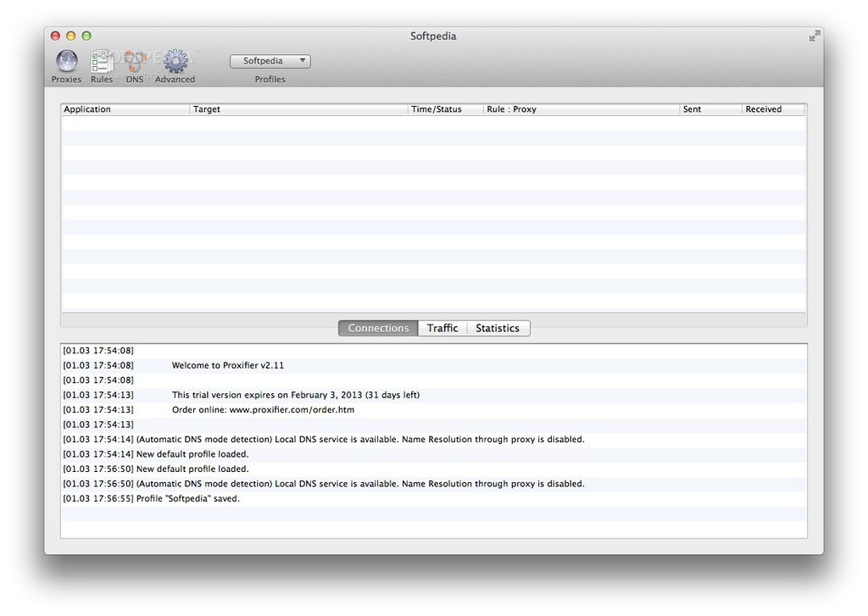Open the Rules checklist icon

click(102, 62)
